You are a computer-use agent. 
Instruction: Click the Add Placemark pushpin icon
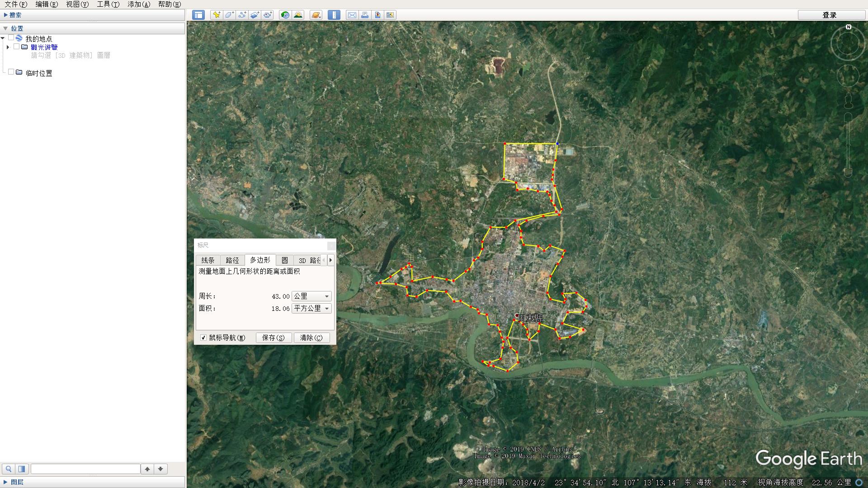pos(217,15)
